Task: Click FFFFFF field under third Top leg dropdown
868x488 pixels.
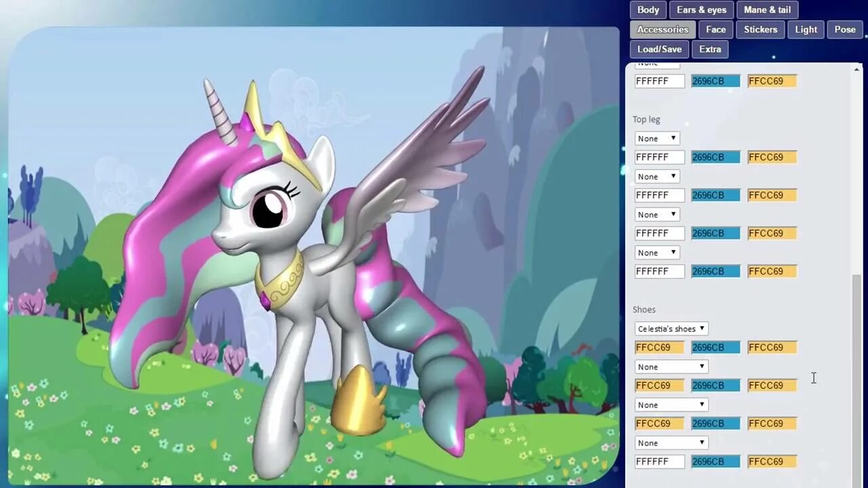Action: tap(659, 232)
